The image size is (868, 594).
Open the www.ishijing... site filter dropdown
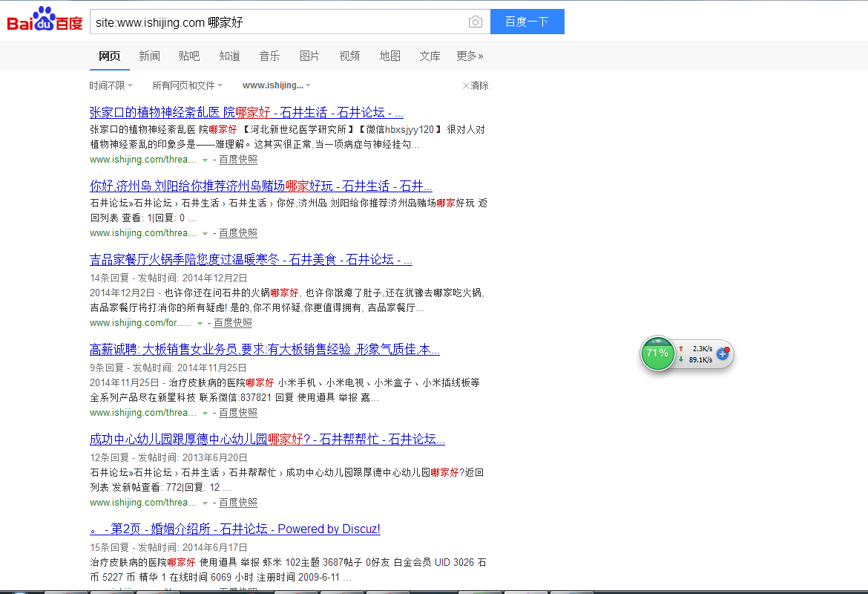pyautogui.click(x=275, y=85)
